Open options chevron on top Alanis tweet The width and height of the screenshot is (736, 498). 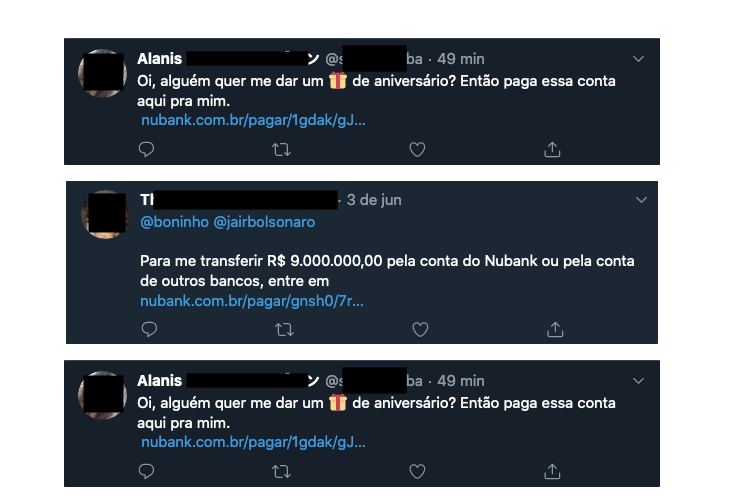638,59
